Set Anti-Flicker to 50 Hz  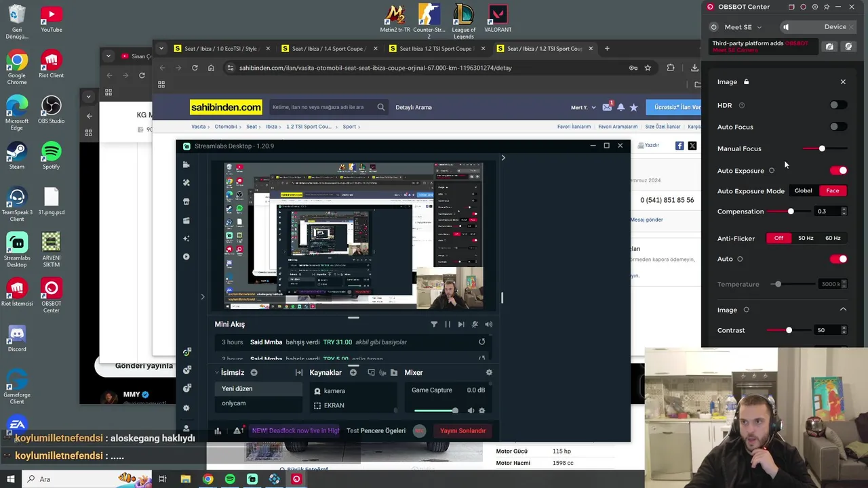click(806, 239)
